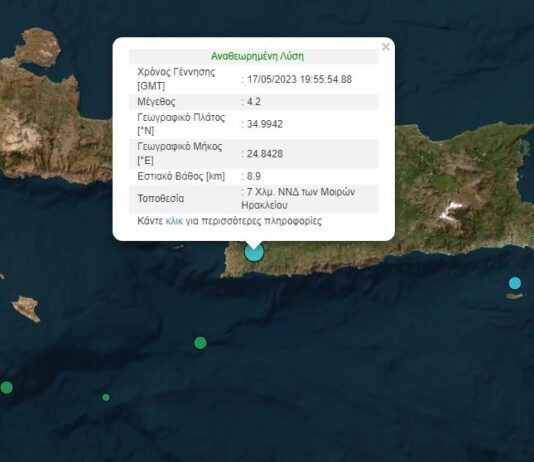Click the green Αναθεωρημένη Λύση header
The height and width of the screenshot is (462, 534).
tap(257, 56)
